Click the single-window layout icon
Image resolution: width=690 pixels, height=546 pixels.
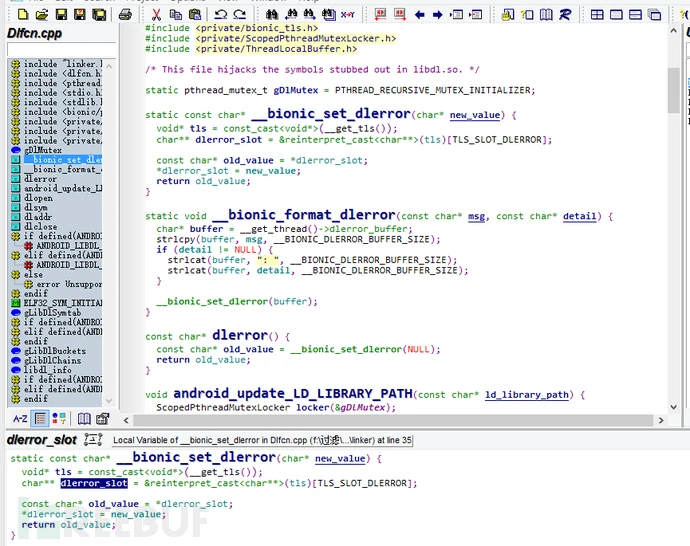click(616, 15)
